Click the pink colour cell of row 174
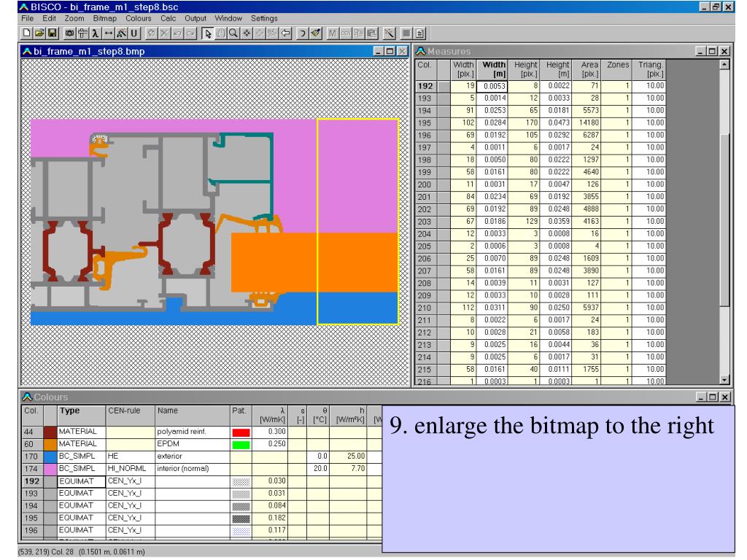 point(50,469)
